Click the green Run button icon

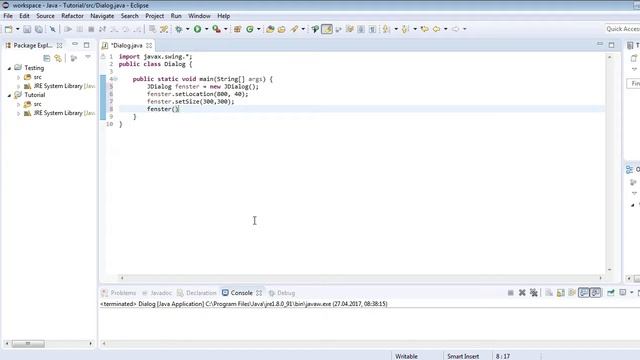(x=198, y=29)
